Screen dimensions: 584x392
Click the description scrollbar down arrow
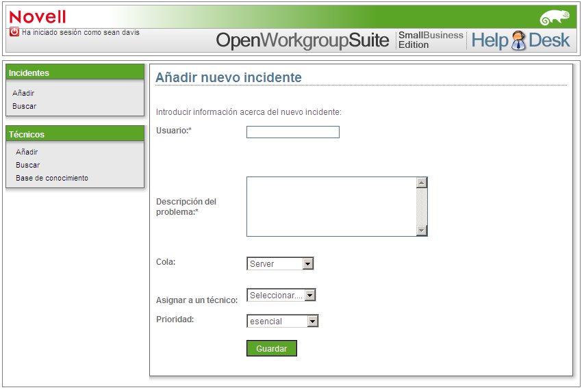(x=421, y=231)
